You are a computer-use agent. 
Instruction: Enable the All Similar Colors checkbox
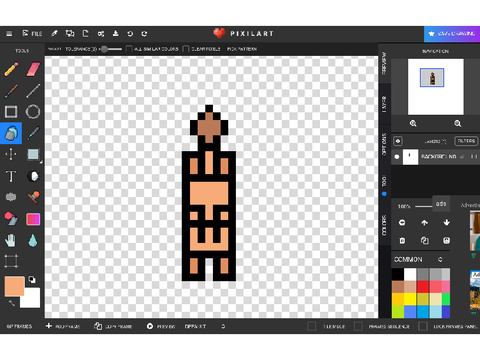129,49
